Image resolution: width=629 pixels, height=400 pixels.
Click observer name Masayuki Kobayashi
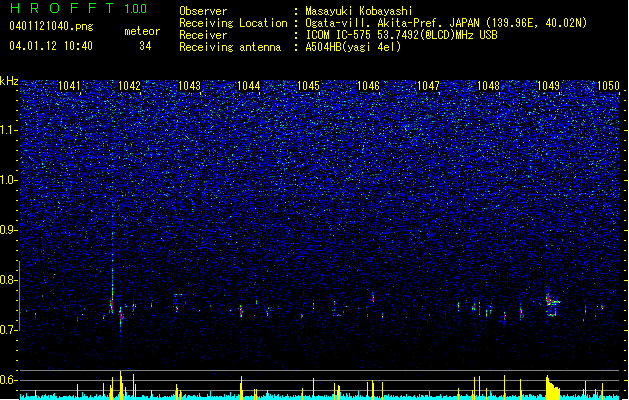coord(359,11)
